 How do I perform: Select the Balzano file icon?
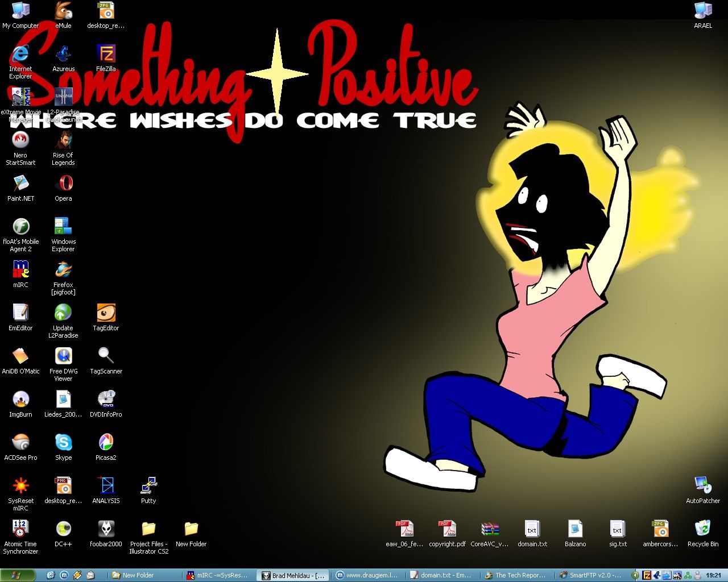pyautogui.click(x=575, y=533)
